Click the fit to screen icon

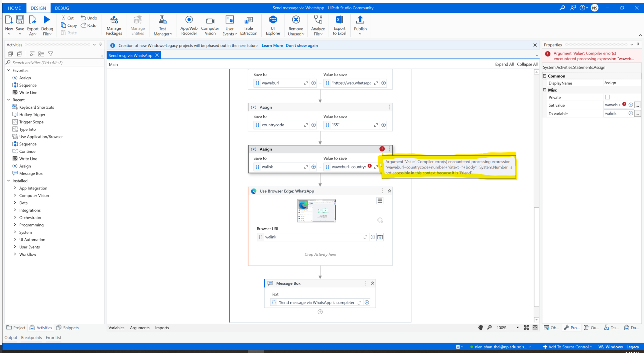(x=526, y=328)
